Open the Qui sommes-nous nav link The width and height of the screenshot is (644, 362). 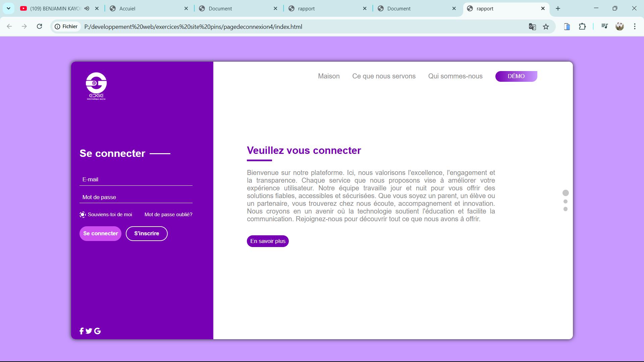click(455, 76)
